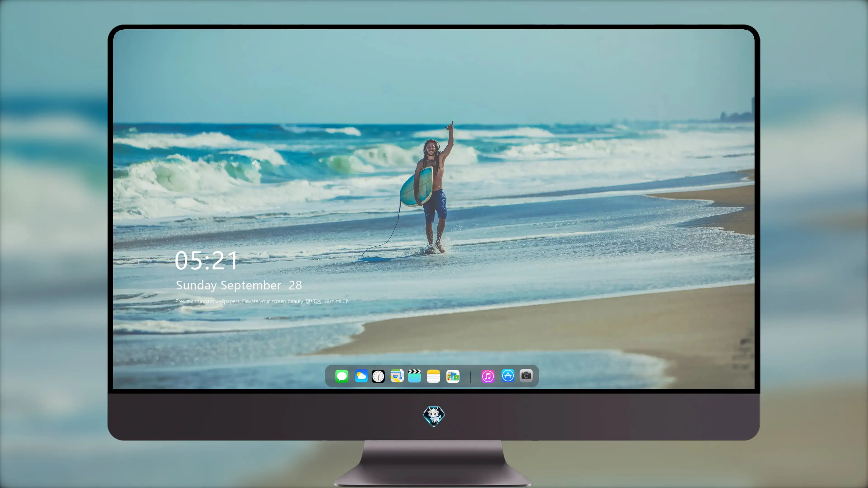Image resolution: width=868 pixels, height=488 pixels.
Task: Open the Videos clapperboard icon
Action: tap(415, 376)
